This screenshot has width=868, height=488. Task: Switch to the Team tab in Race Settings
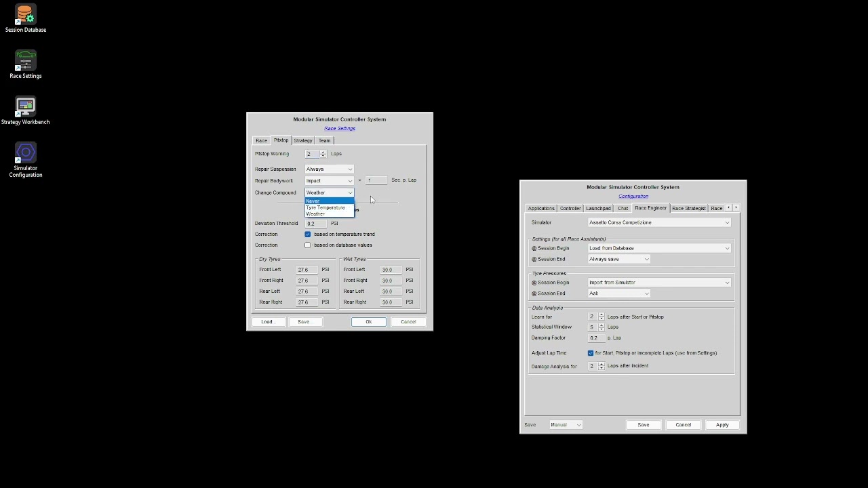[324, 140]
